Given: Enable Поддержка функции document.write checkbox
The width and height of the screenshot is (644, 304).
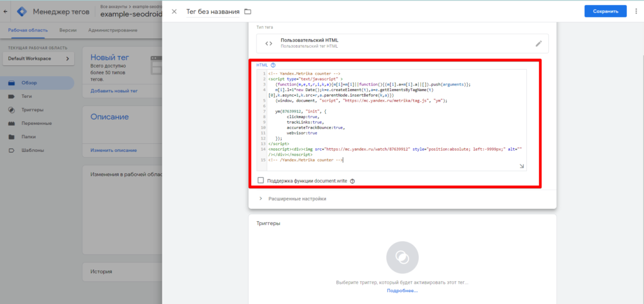Looking at the screenshot, I should point(260,180).
